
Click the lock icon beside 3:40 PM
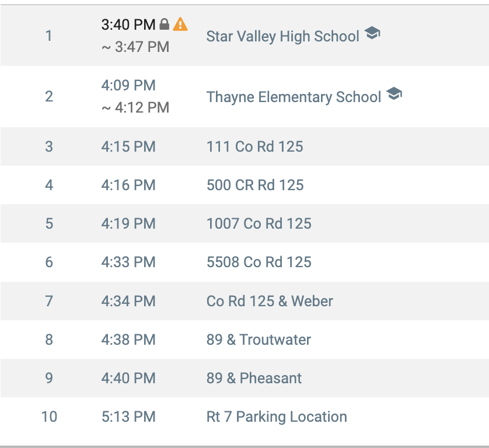[x=165, y=24]
